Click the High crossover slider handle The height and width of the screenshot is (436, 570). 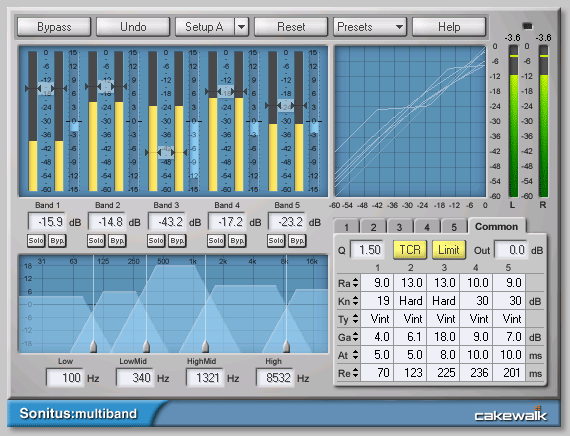pos(286,347)
